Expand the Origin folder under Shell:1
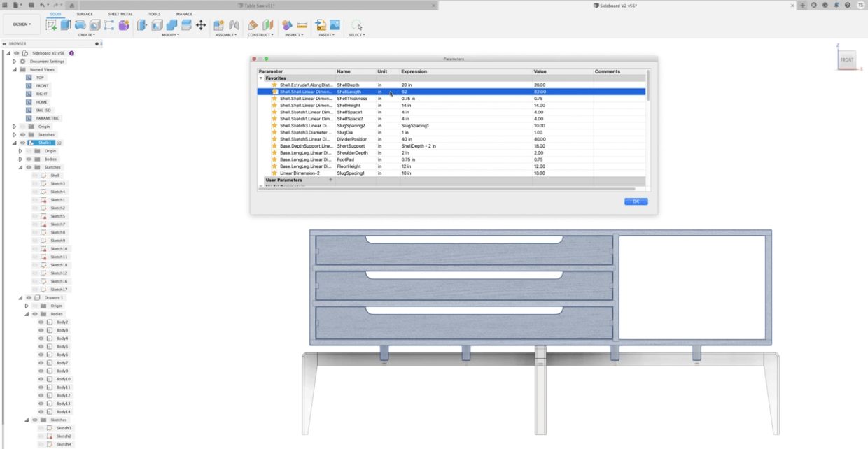 [x=20, y=150]
